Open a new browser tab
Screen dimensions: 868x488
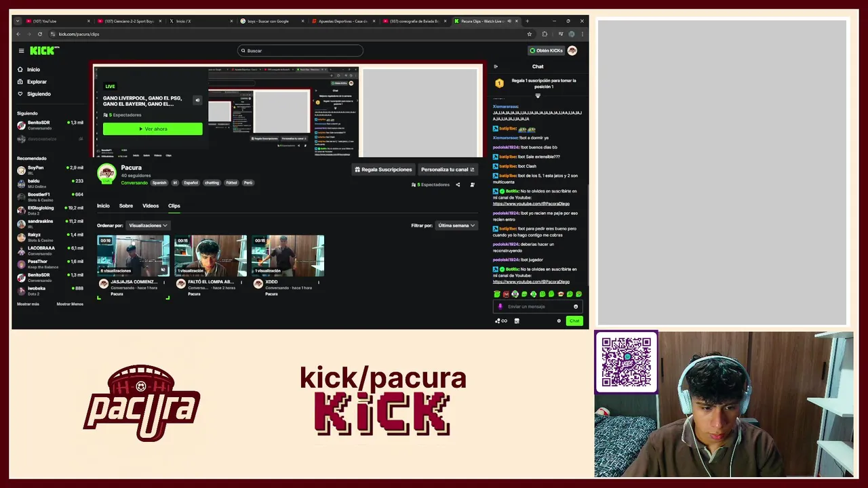coord(527,21)
